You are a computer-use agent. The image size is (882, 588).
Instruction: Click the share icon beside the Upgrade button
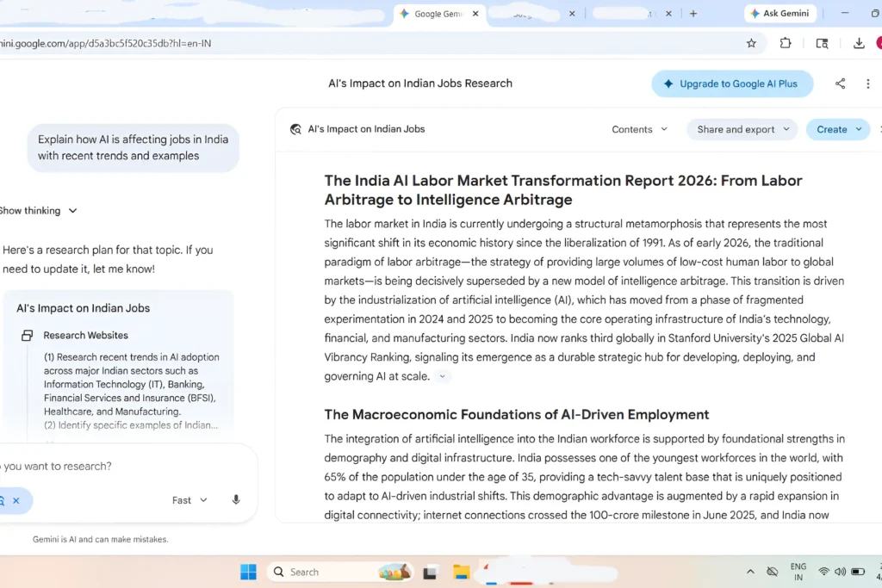click(840, 84)
